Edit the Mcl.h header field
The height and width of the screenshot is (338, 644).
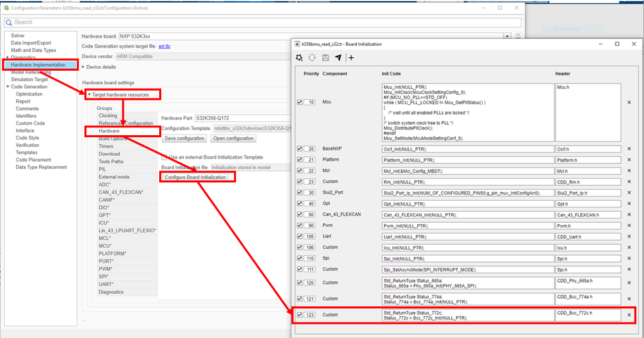(x=588, y=171)
